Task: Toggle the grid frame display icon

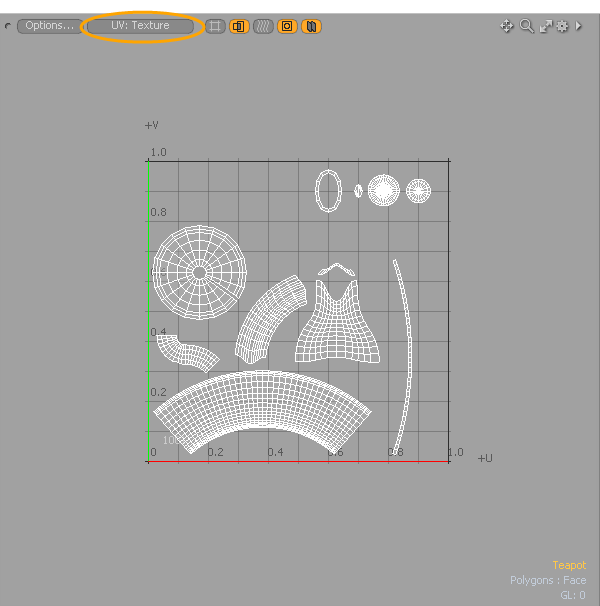Action: 216,26
